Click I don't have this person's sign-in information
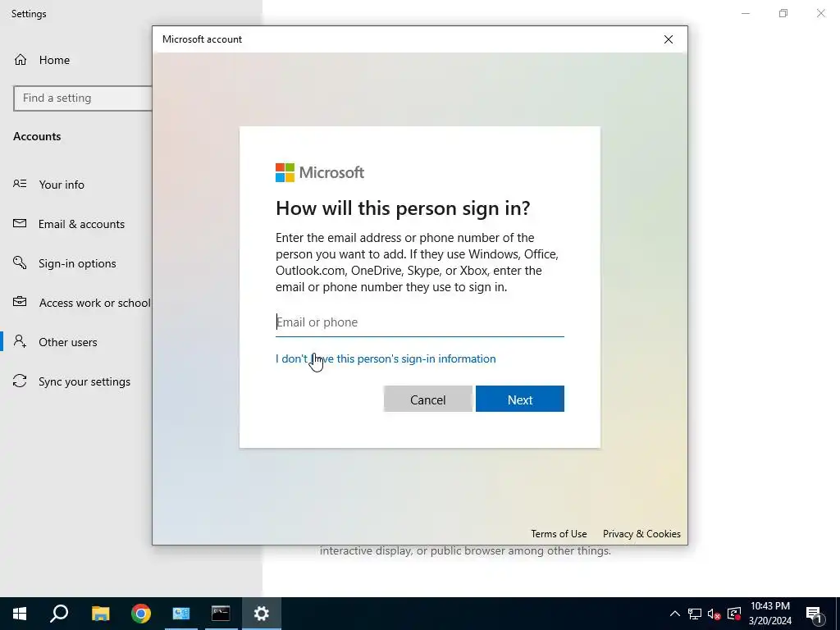 point(386,358)
